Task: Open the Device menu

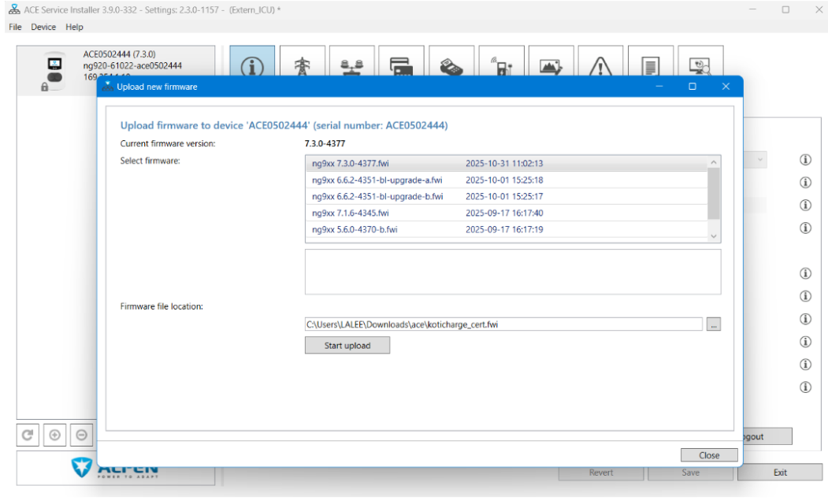Action: [43, 27]
